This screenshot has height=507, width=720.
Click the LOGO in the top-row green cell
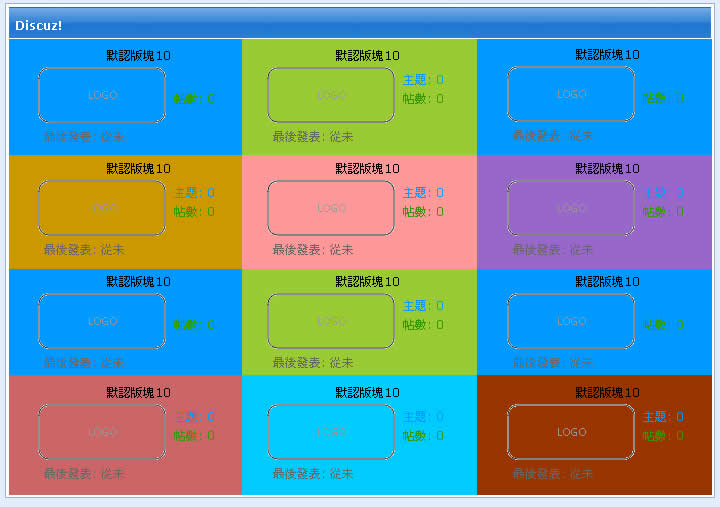331,95
